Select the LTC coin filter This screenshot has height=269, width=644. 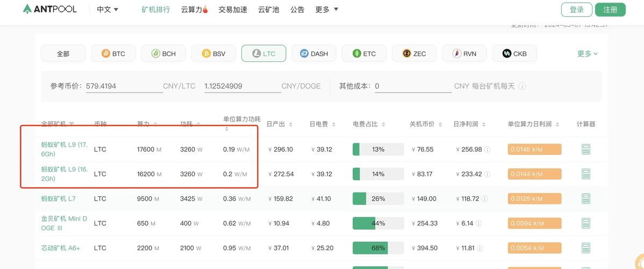point(264,53)
